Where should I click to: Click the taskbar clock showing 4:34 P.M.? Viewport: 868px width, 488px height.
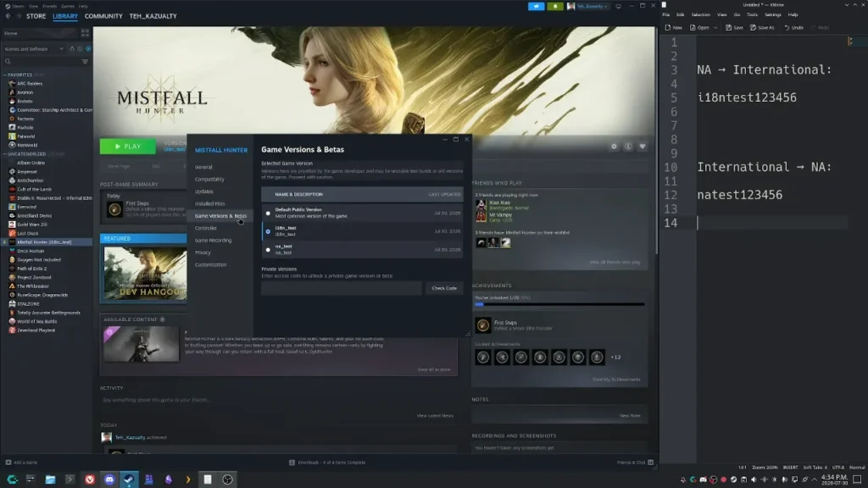click(834, 480)
